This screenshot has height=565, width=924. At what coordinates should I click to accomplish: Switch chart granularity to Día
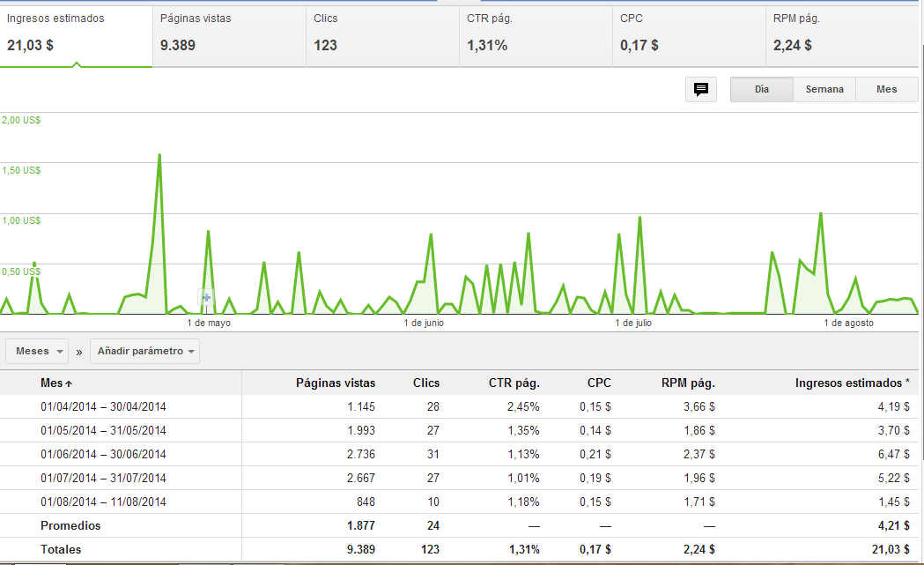(x=761, y=90)
